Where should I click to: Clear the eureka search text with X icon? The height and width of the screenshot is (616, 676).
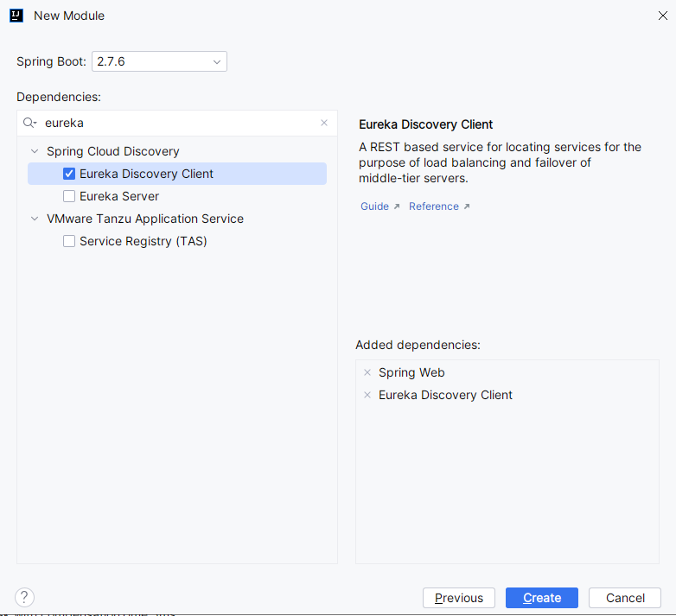[324, 123]
